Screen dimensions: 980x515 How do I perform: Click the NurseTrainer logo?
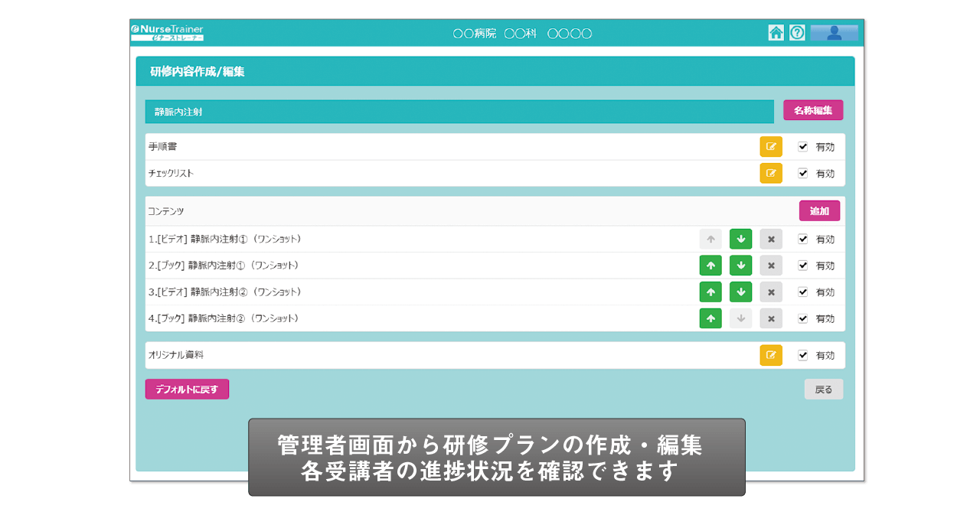pyautogui.click(x=167, y=33)
